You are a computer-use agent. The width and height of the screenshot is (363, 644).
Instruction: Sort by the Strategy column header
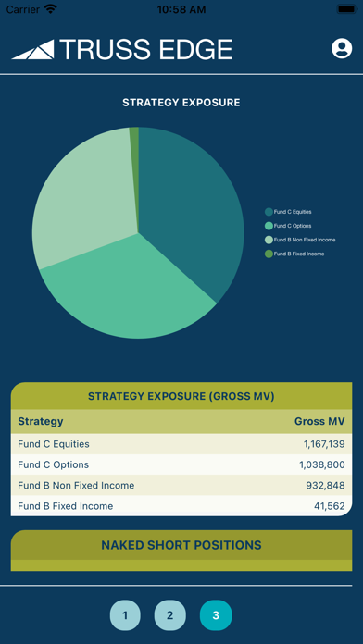[x=41, y=421]
